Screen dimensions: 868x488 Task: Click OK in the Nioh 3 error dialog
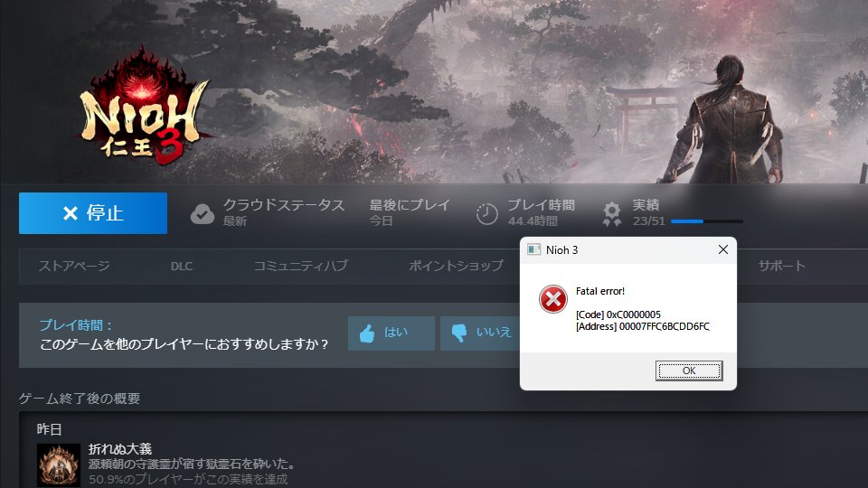(689, 371)
